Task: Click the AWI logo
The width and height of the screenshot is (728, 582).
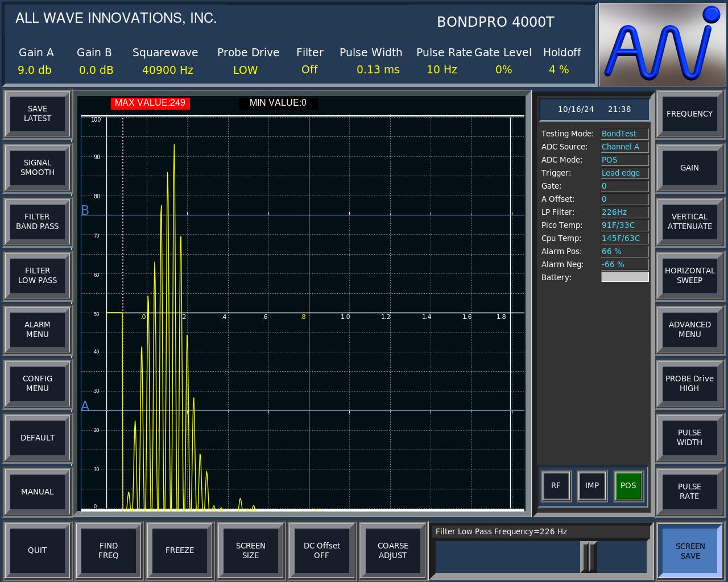Action: click(662, 44)
